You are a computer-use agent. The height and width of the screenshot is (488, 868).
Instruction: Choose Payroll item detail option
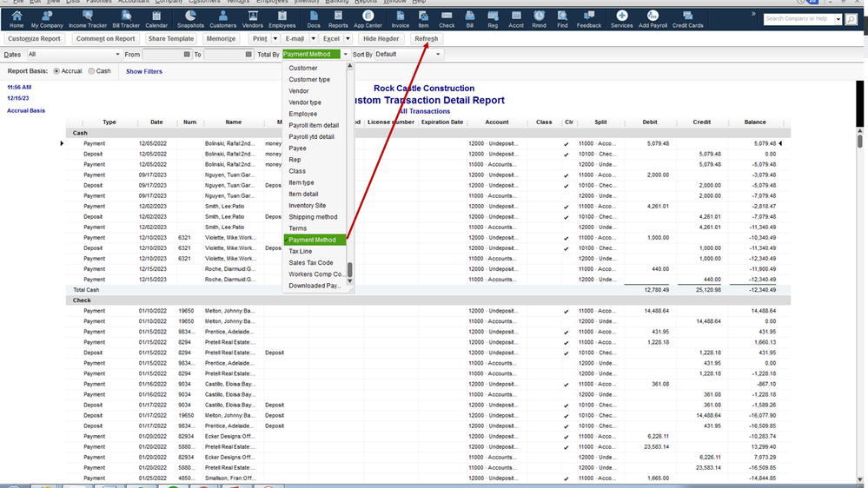point(314,125)
